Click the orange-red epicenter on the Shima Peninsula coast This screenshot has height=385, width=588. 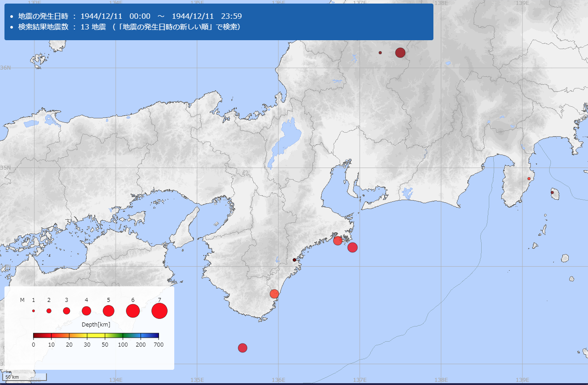pyautogui.click(x=338, y=241)
